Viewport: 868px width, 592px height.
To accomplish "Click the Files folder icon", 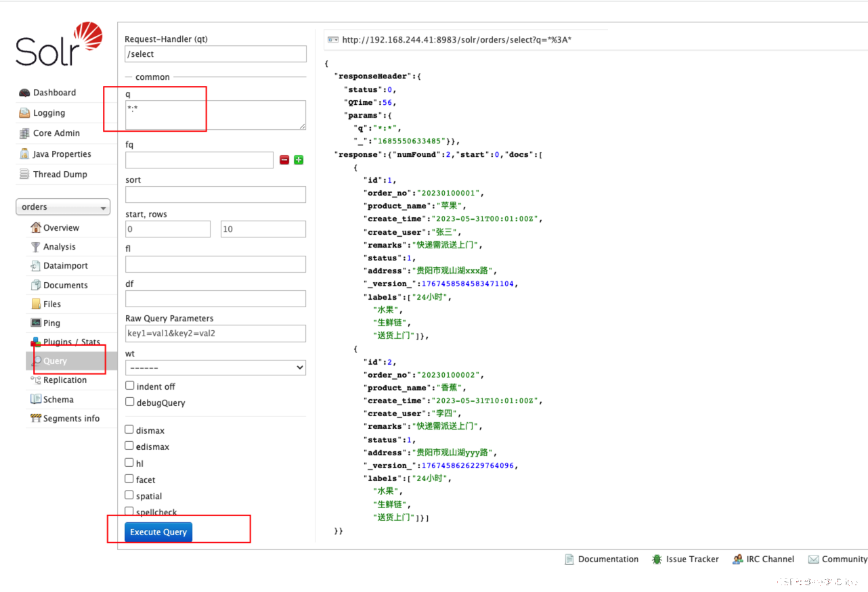I will coord(36,304).
